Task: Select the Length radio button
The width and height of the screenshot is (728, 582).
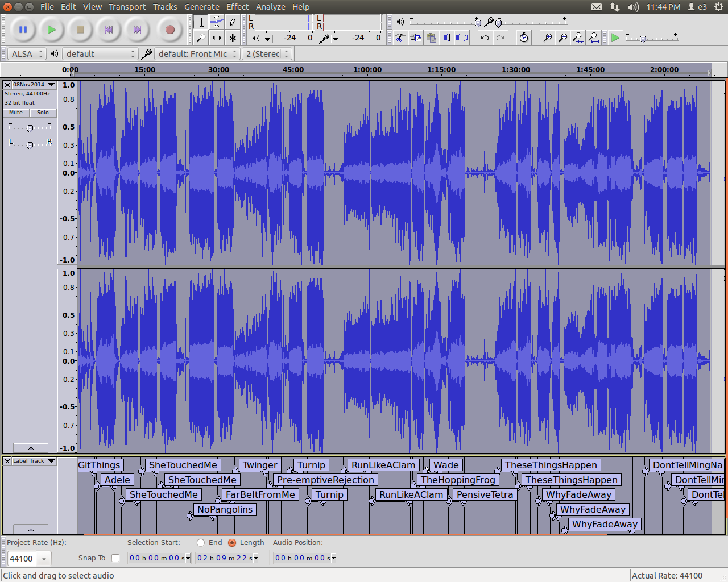Action: pos(232,543)
